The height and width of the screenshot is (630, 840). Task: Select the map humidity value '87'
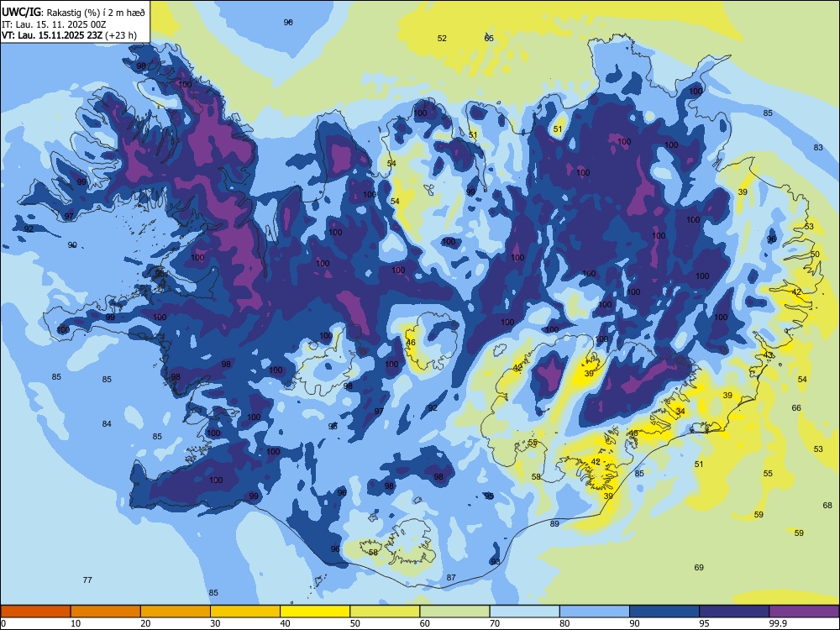[452, 578]
